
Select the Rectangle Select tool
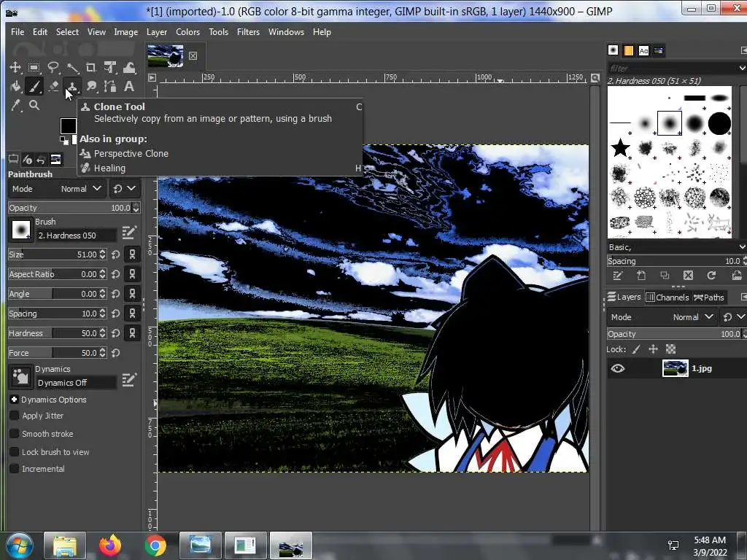tap(34, 67)
